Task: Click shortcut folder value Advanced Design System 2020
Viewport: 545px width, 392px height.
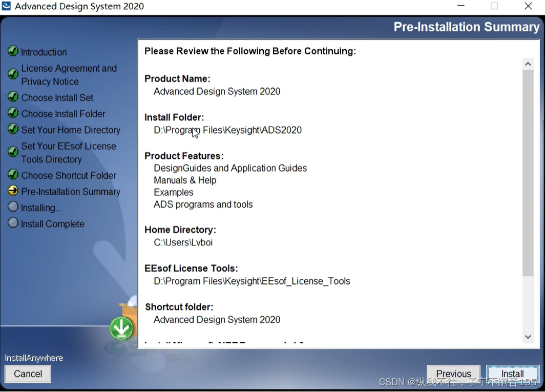Action: pyautogui.click(x=217, y=320)
